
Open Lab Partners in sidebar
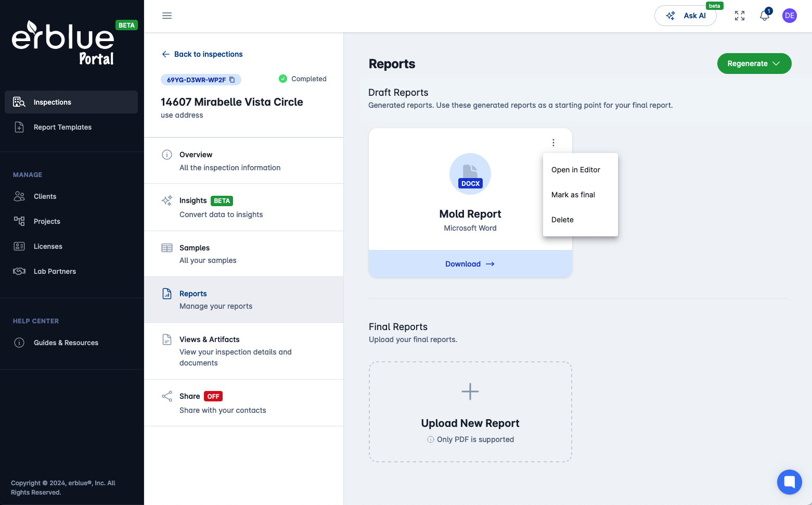pyautogui.click(x=71, y=271)
